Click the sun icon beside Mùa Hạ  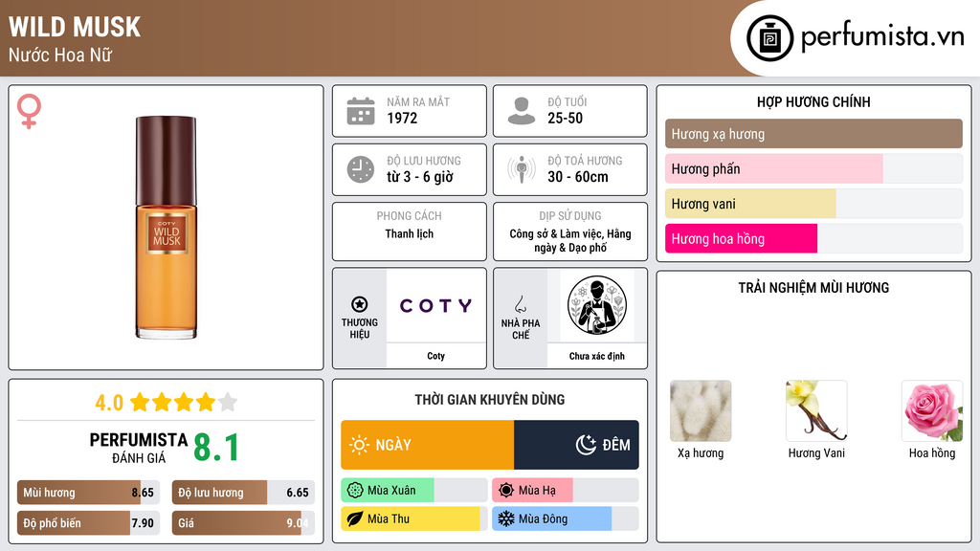(506, 491)
